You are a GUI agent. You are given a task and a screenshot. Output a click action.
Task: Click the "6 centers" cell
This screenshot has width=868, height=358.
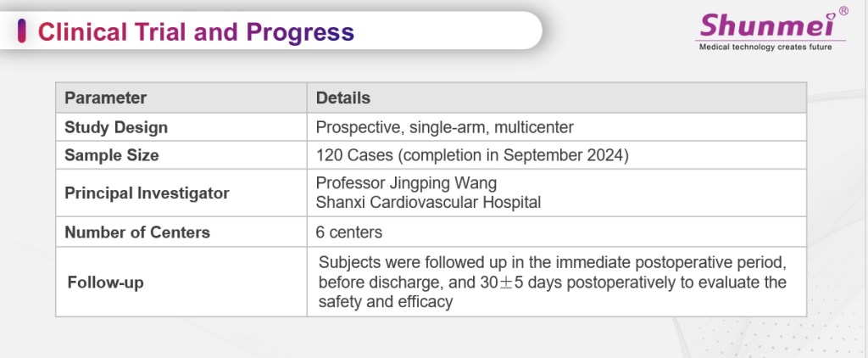(x=349, y=232)
